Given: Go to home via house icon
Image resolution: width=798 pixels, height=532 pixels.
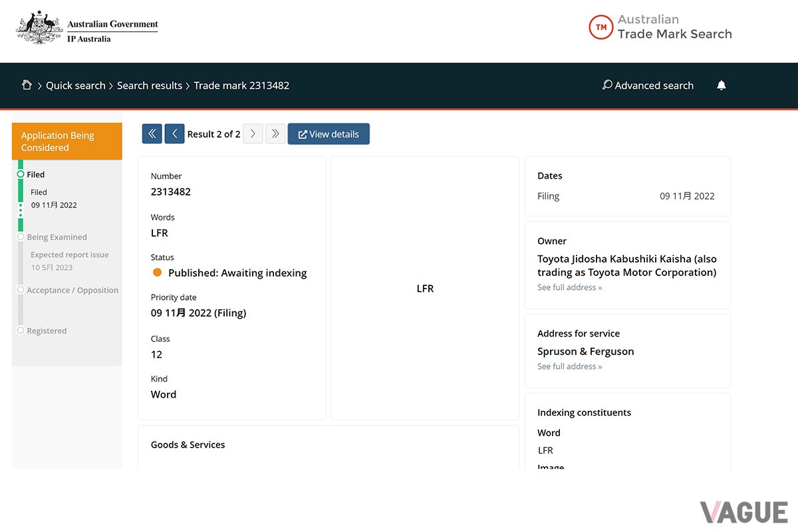Looking at the screenshot, I should coord(27,85).
